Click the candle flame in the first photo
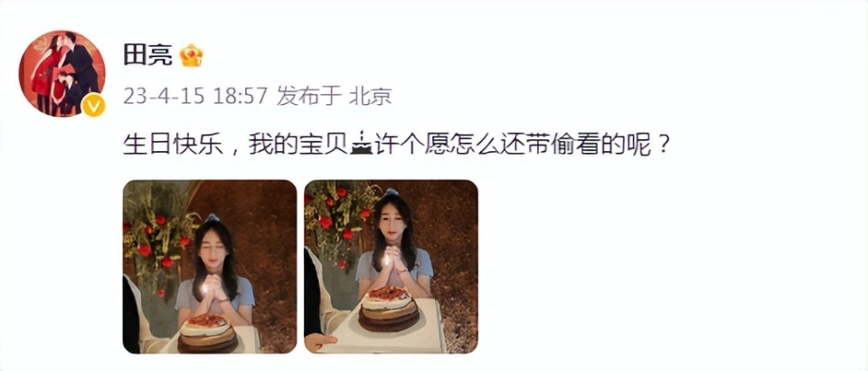This screenshot has width=868, height=371. 205,287
